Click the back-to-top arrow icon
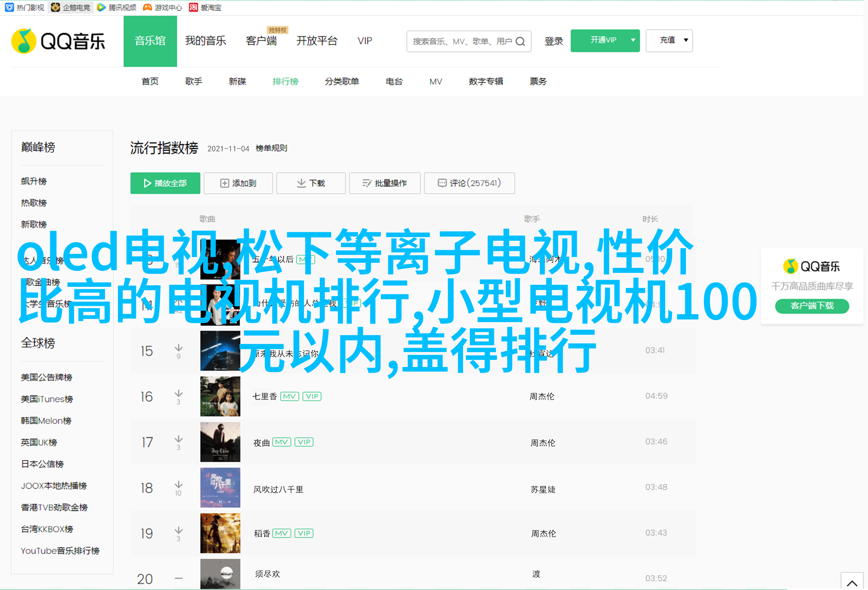The width and height of the screenshot is (868, 590). click(x=852, y=583)
